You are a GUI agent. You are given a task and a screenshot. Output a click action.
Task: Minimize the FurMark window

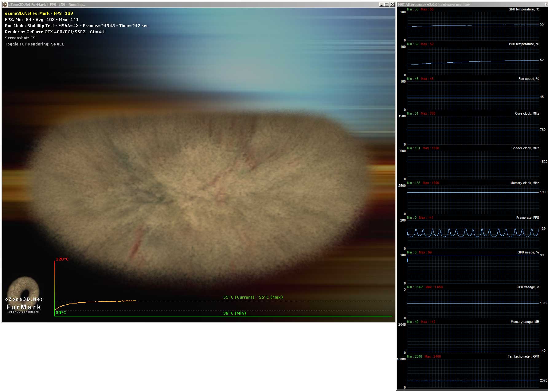382,5
